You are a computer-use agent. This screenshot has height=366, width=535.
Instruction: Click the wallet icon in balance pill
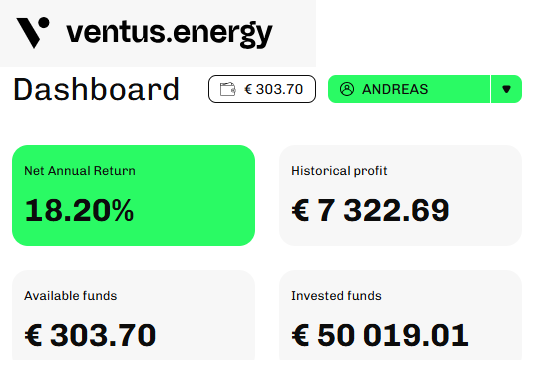pyautogui.click(x=228, y=89)
